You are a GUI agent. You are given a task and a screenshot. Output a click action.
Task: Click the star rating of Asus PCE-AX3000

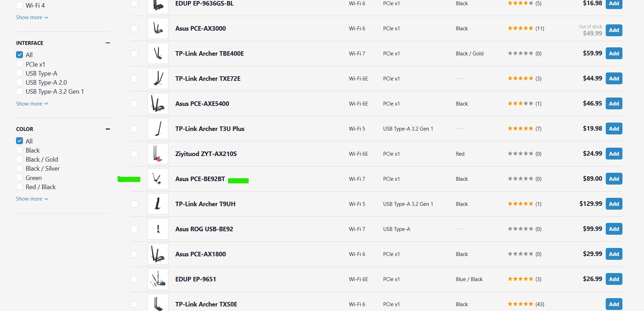520,28
